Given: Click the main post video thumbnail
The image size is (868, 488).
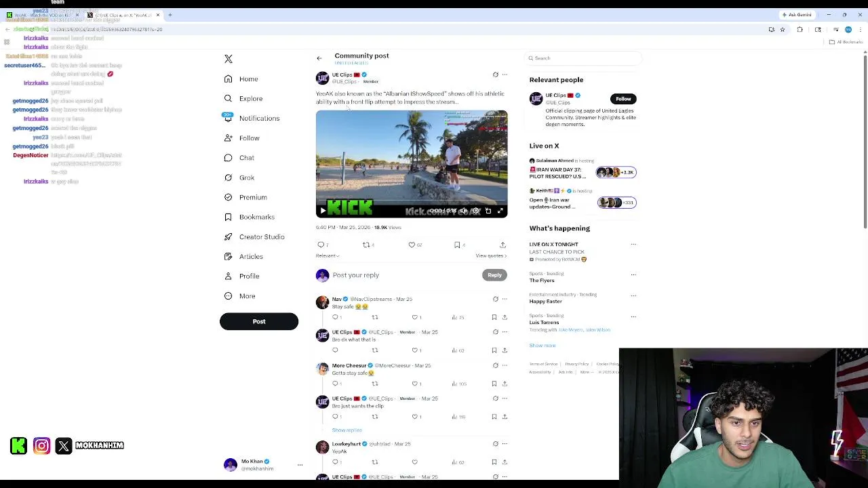Looking at the screenshot, I should [412, 164].
